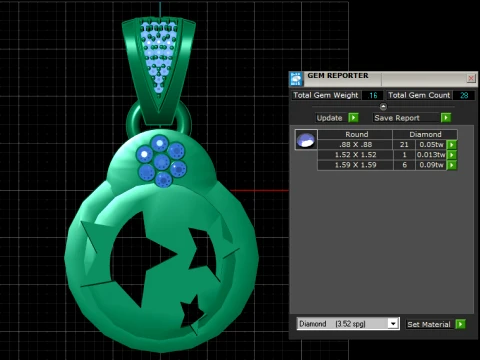
Task: Select the .88 X .88 size cell
Action: [355, 145]
